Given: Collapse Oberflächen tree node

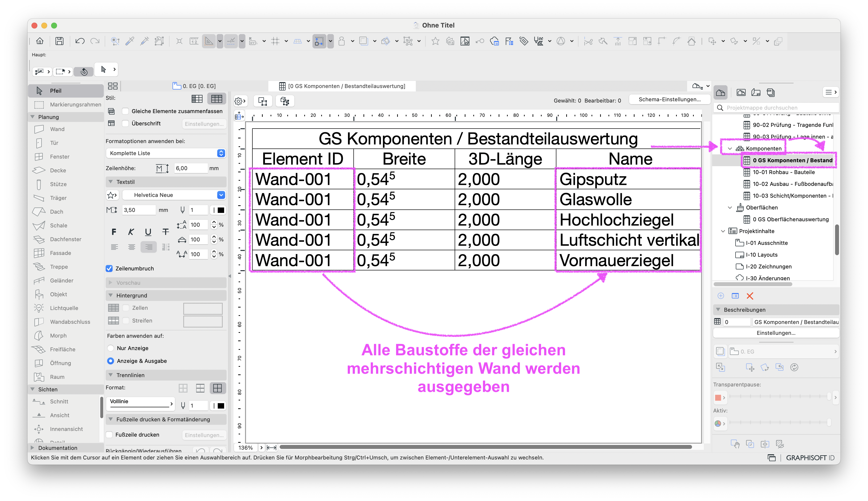Looking at the screenshot, I should click(x=730, y=207).
